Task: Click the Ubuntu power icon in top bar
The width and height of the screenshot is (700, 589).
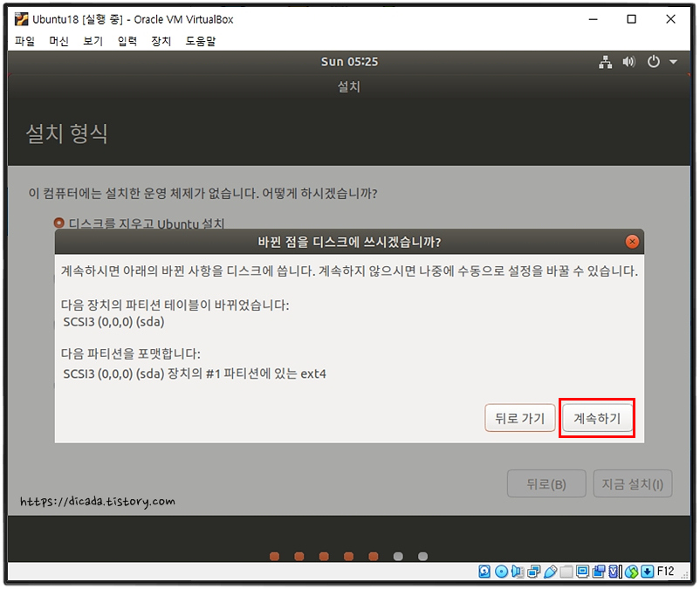Action: click(x=654, y=62)
